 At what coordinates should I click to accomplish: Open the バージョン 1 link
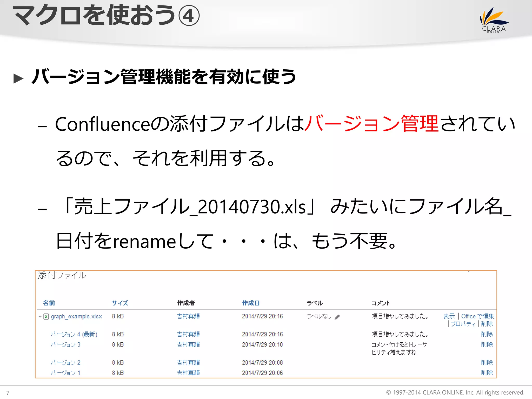65,373
